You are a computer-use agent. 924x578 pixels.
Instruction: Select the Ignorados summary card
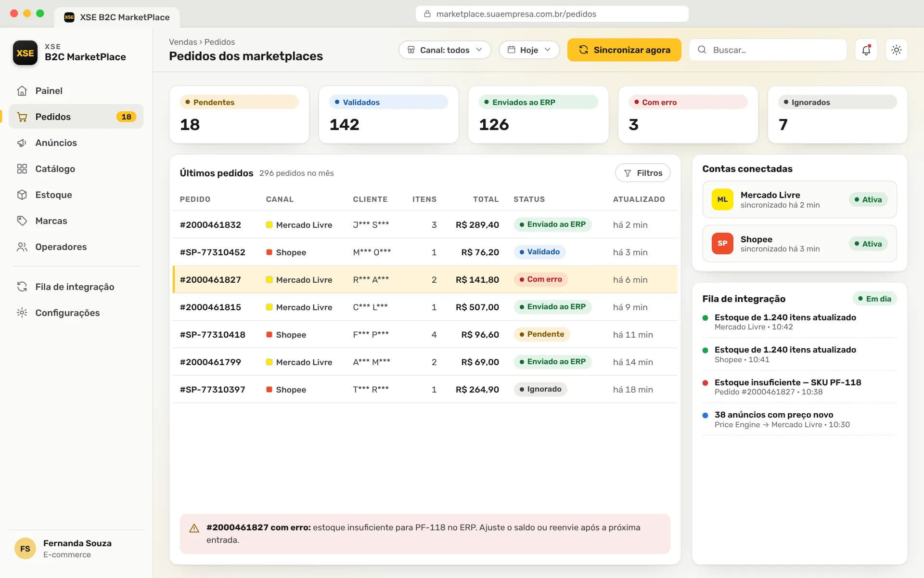pyautogui.click(x=837, y=115)
